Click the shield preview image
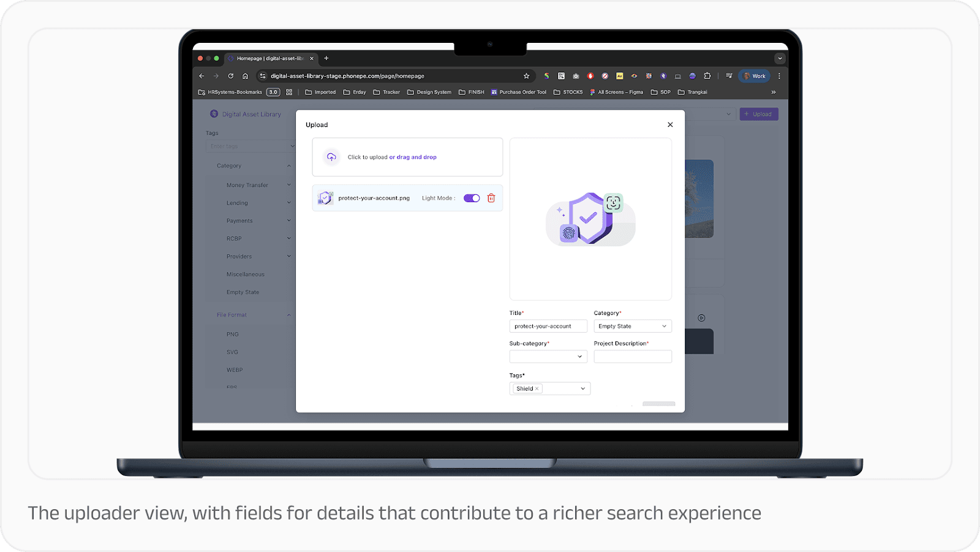This screenshot has height=552, width=980. [x=590, y=218]
